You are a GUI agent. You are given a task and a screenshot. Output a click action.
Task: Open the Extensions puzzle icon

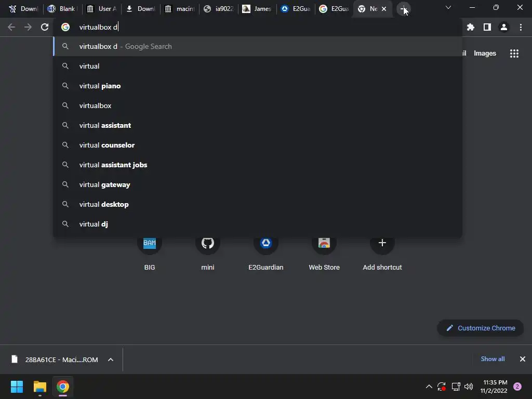(470, 27)
